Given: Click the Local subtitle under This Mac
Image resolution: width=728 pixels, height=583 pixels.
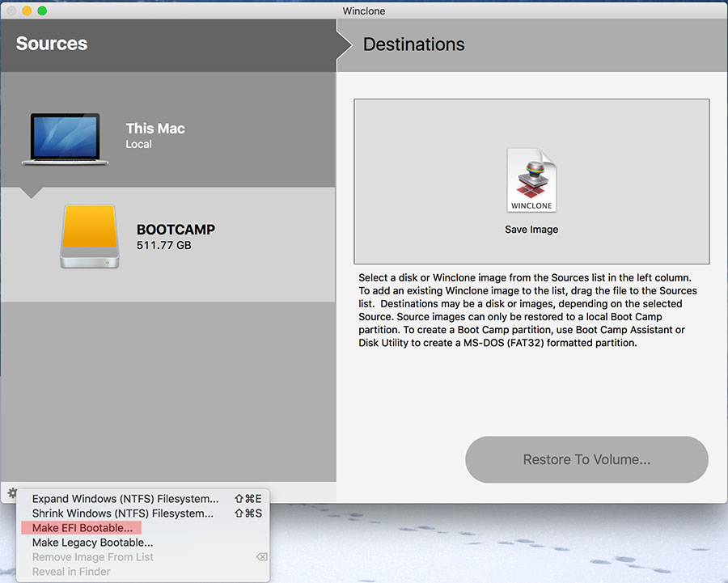Looking at the screenshot, I should pos(138,144).
